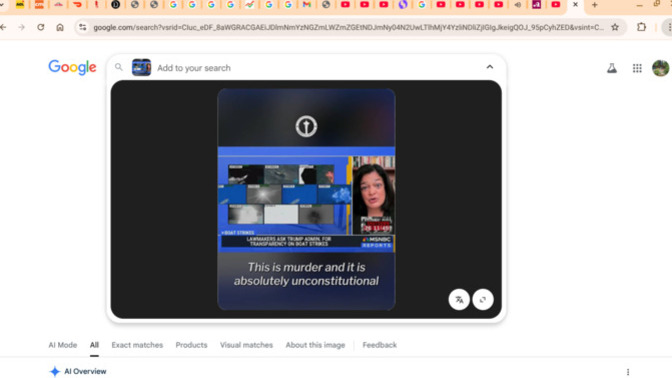Open the Visual matches tab
Screen dimensions: 672x378
pos(246,345)
